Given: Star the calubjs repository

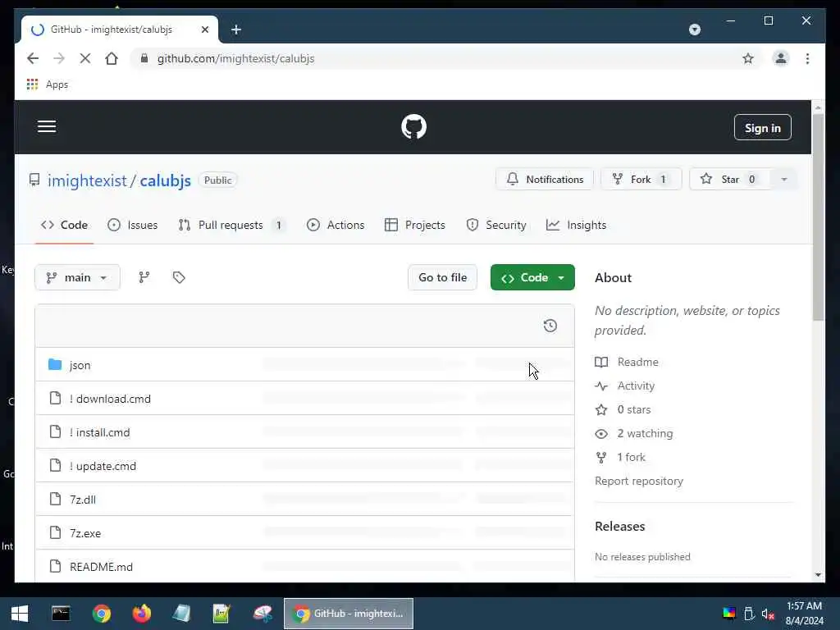Looking at the screenshot, I should [x=729, y=180].
